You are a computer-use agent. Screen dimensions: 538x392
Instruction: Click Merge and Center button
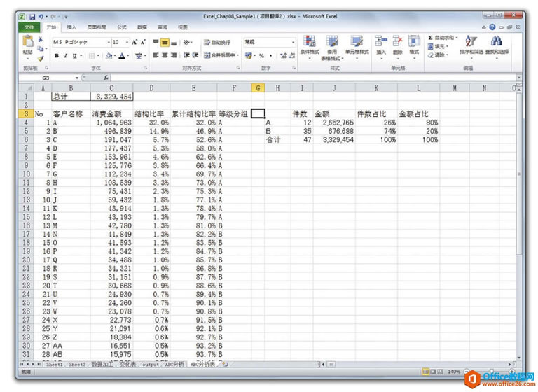click(x=221, y=55)
